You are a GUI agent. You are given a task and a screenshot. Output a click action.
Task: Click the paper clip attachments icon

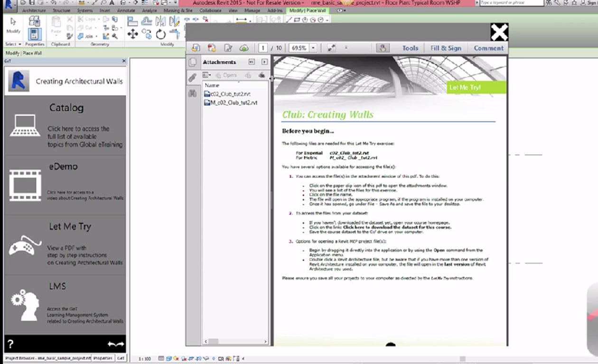[x=192, y=77]
